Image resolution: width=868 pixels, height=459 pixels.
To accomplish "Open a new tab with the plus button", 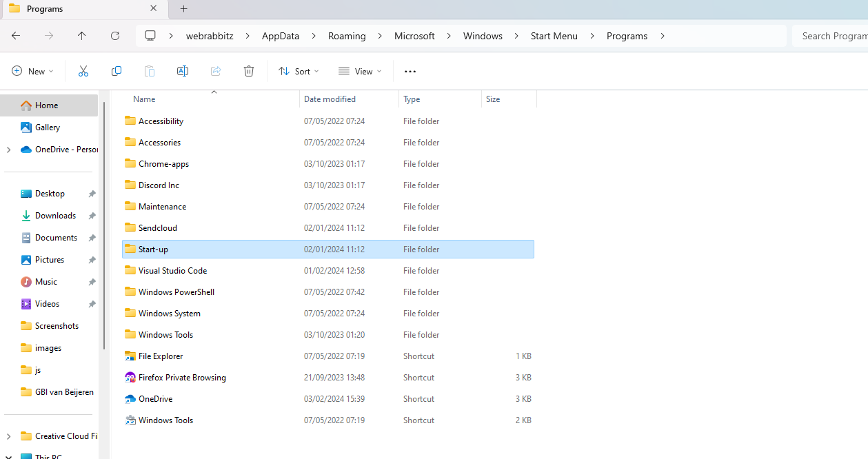I will click(x=183, y=9).
